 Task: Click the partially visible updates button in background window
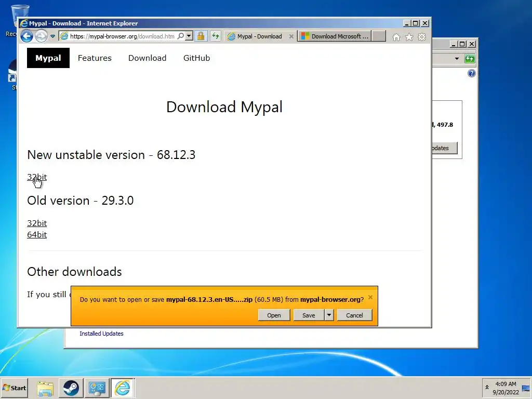(445, 148)
